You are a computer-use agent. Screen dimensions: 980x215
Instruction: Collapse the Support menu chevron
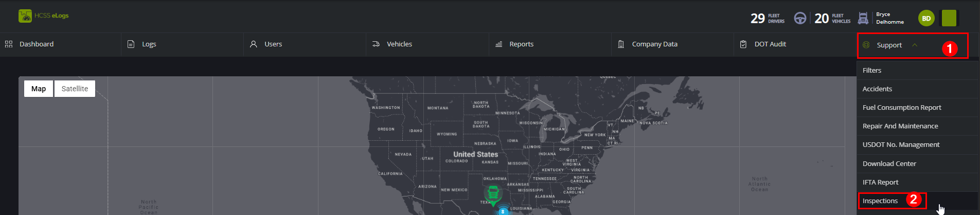point(915,45)
